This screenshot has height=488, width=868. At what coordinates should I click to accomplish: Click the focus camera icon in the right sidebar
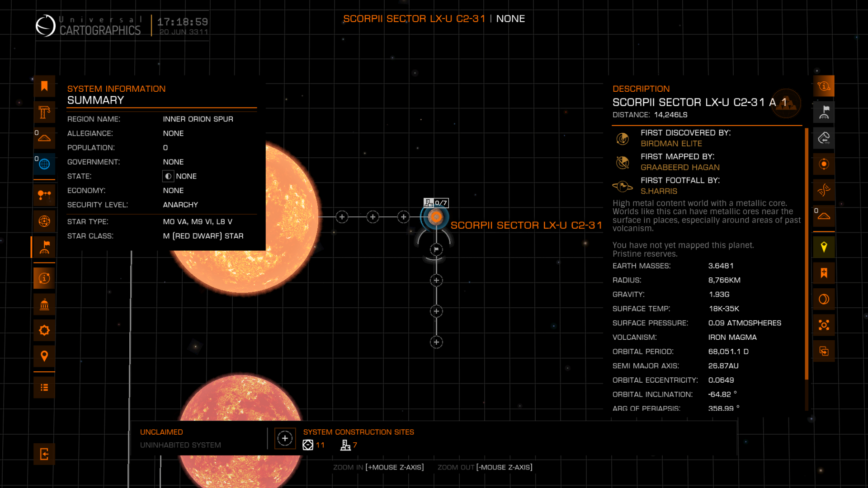coord(824,325)
